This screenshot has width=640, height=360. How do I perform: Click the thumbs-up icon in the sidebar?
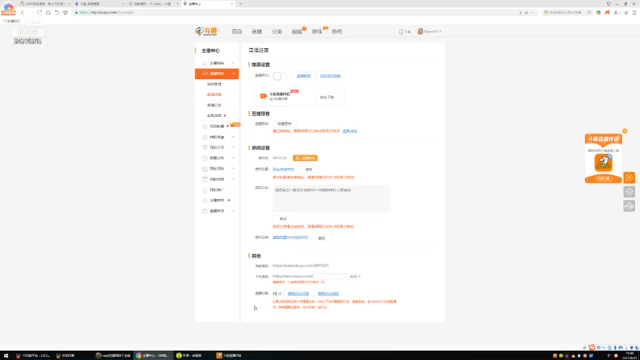pyautogui.click(x=205, y=200)
